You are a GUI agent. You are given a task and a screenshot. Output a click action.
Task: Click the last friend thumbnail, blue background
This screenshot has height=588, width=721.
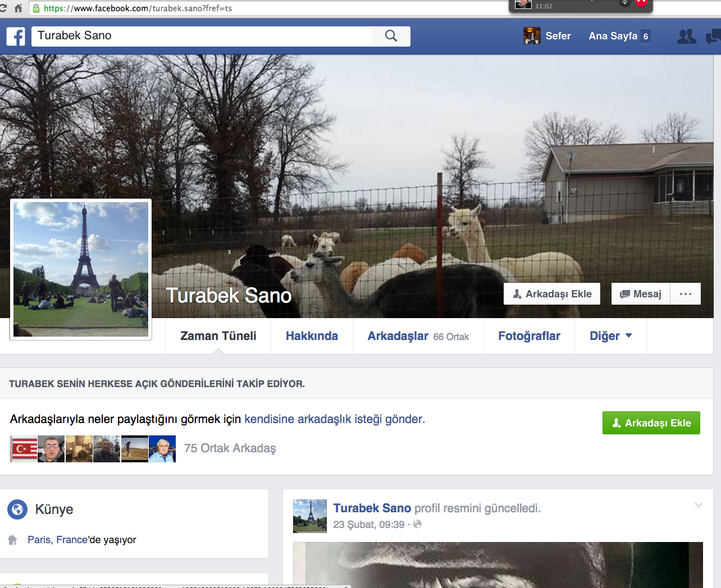[x=162, y=449]
